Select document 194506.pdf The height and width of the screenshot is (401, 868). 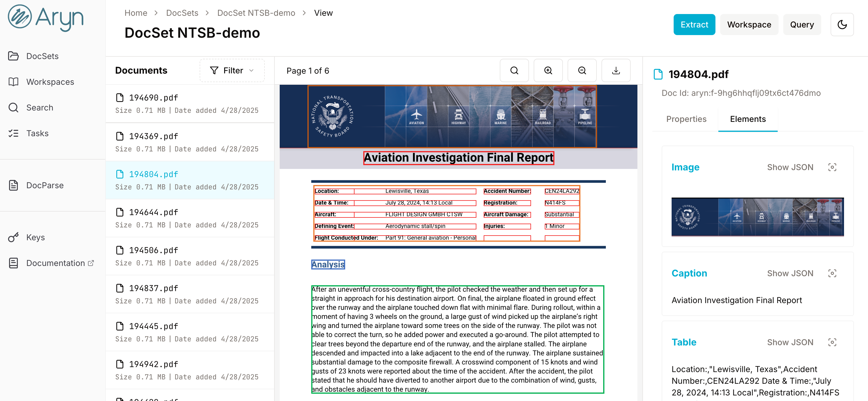190,256
